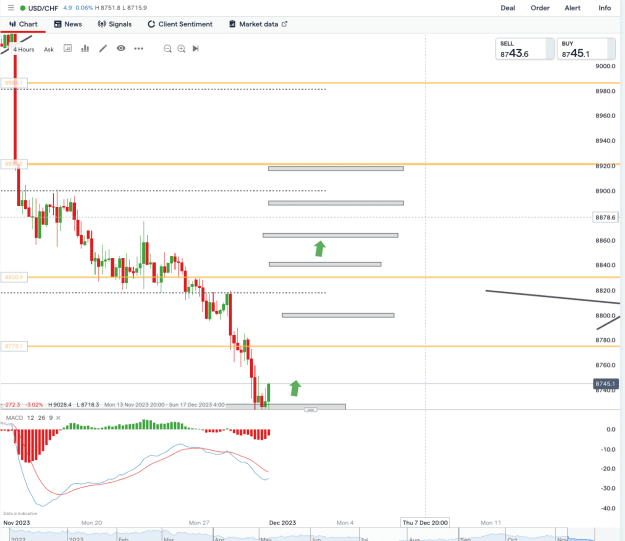Open the chart type picker icon
Viewport: 625px width, 541px height.
tap(68, 48)
